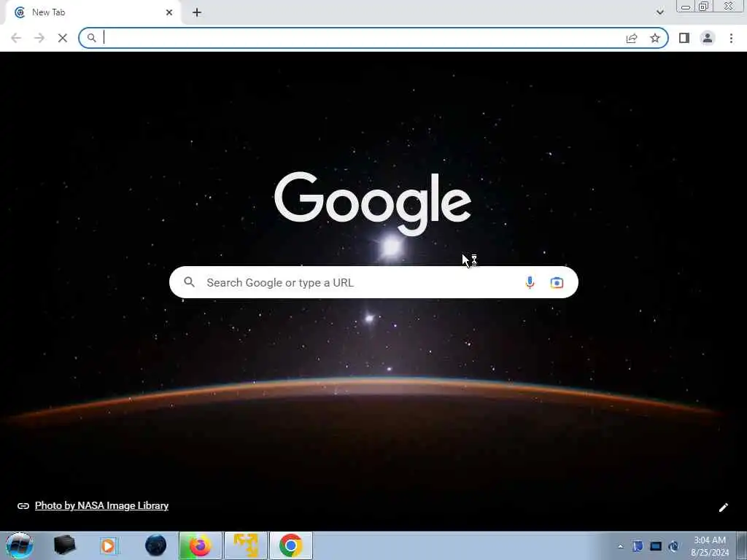This screenshot has height=560, width=747.
Task: Open the yellow puzzle taskbar application
Action: [246, 545]
